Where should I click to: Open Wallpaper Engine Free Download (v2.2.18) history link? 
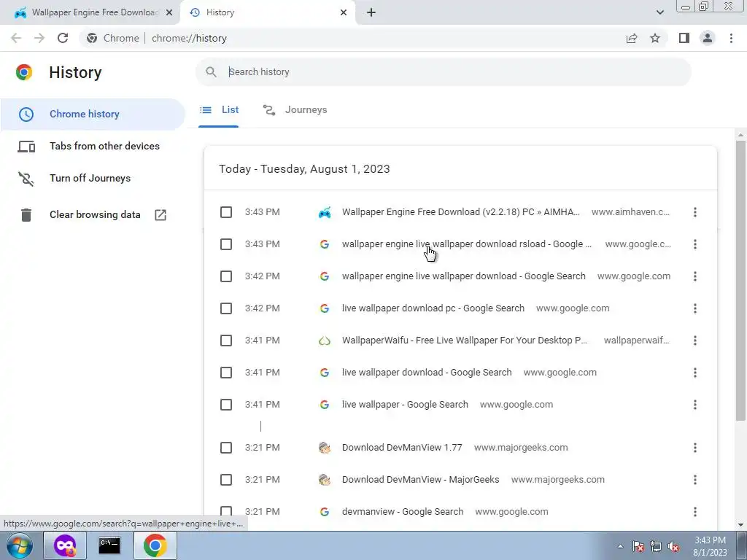pos(461,212)
